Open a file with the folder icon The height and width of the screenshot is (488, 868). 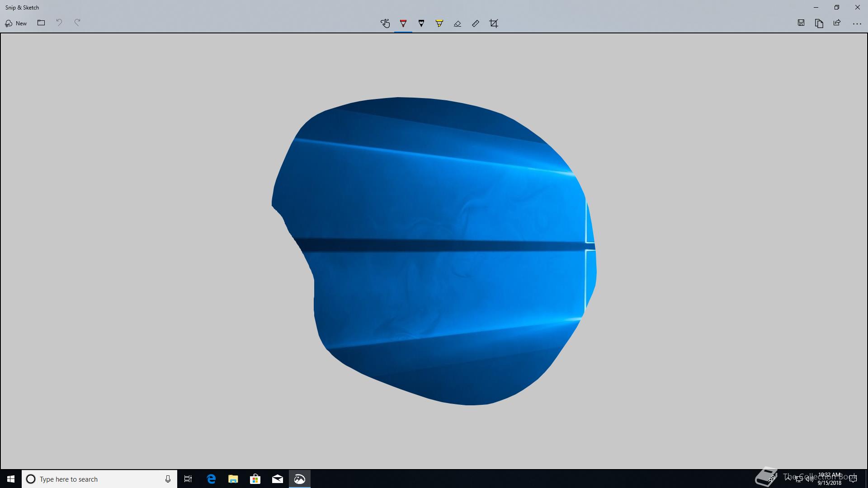[41, 23]
